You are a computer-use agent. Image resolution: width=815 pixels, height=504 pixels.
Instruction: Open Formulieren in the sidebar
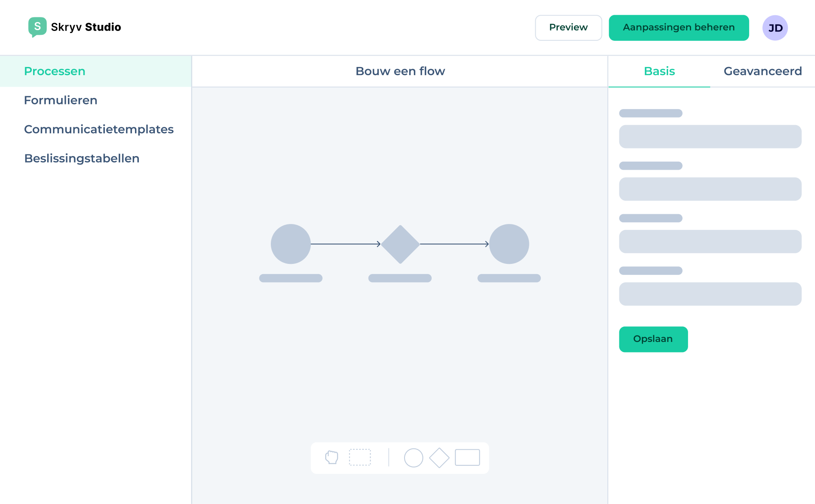pyautogui.click(x=61, y=100)
